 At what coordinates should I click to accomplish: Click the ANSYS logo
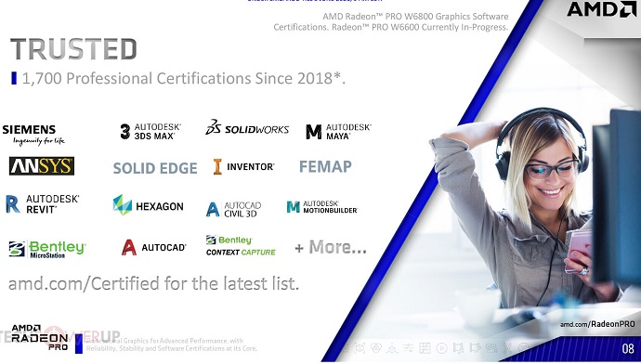pos(42,166)
